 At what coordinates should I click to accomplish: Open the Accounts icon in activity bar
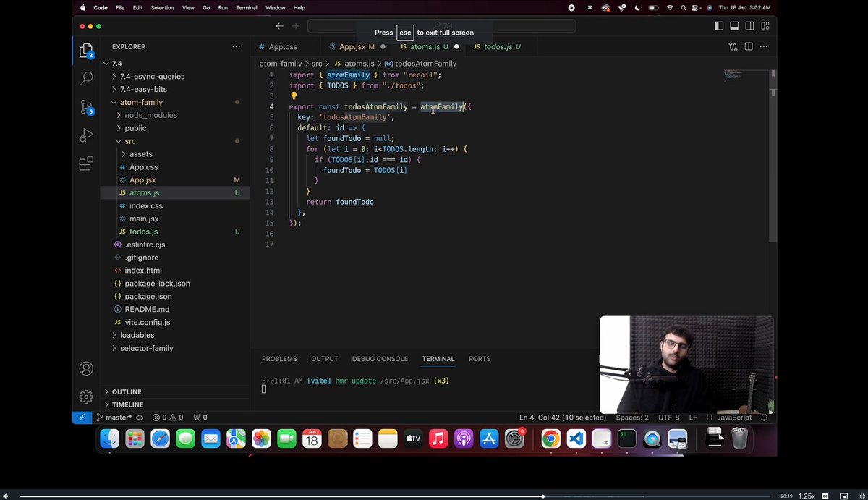[x=86, y=368]
